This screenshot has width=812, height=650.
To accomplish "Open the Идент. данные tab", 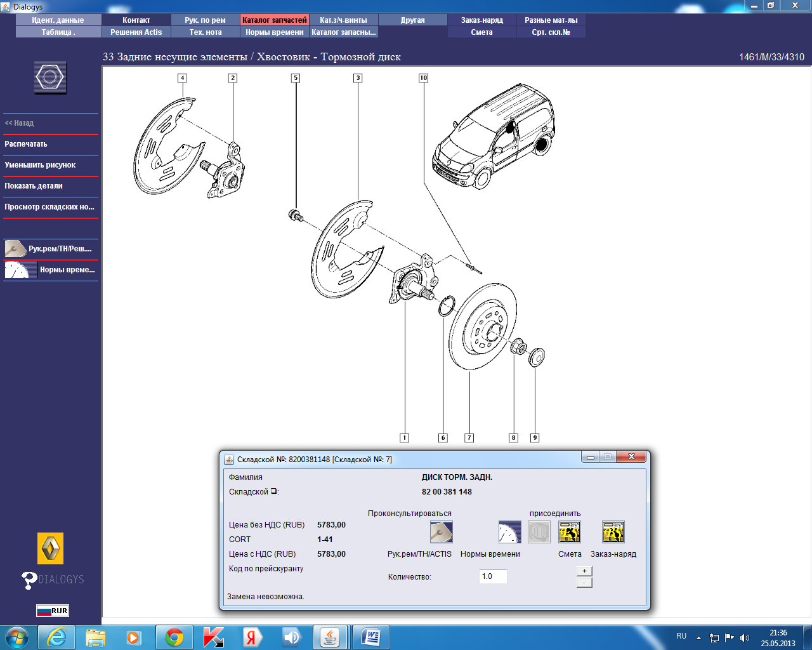I will pos(58,20).
